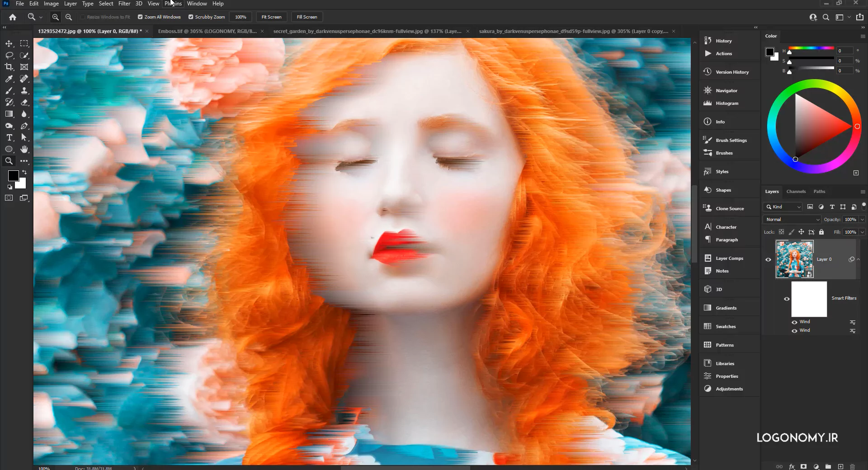Viewport: 868px width, 470px height.
Task: Hide Layer 0 with its eye icon
Action: pyautogui.click(x=768, y=259)
